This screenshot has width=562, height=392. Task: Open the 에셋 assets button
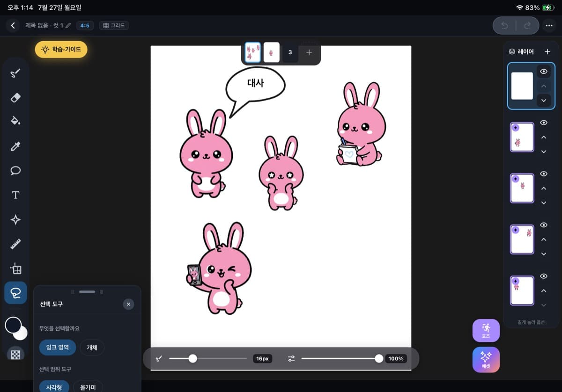[x=486, y=360]
